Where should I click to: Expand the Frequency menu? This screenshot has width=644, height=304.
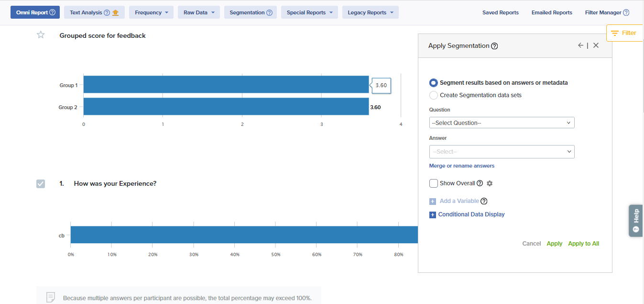pyautogui.click(x=151, y=12)
